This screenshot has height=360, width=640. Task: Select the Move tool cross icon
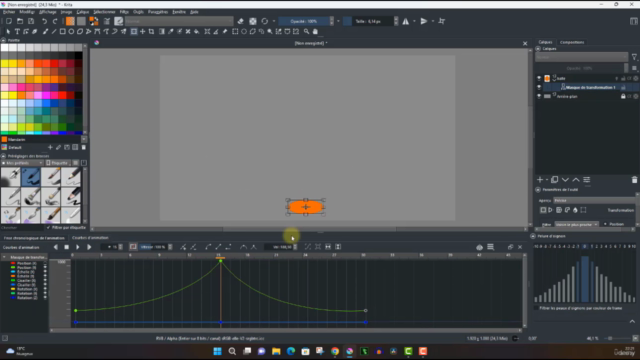[142, 31]
